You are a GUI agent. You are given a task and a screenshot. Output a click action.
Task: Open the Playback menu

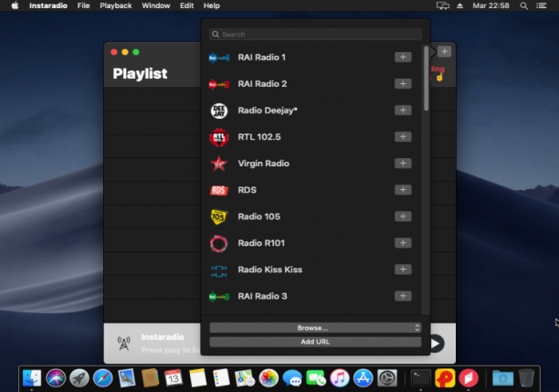(116, 5)
